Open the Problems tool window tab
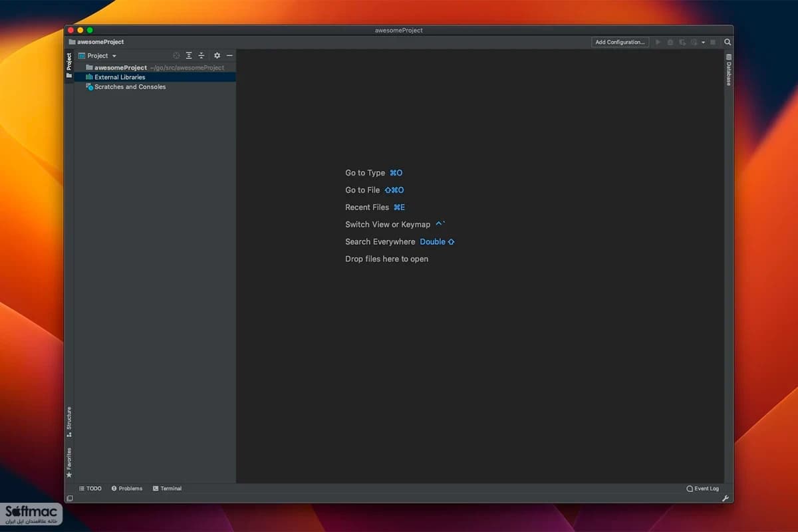 click(127, 489)
